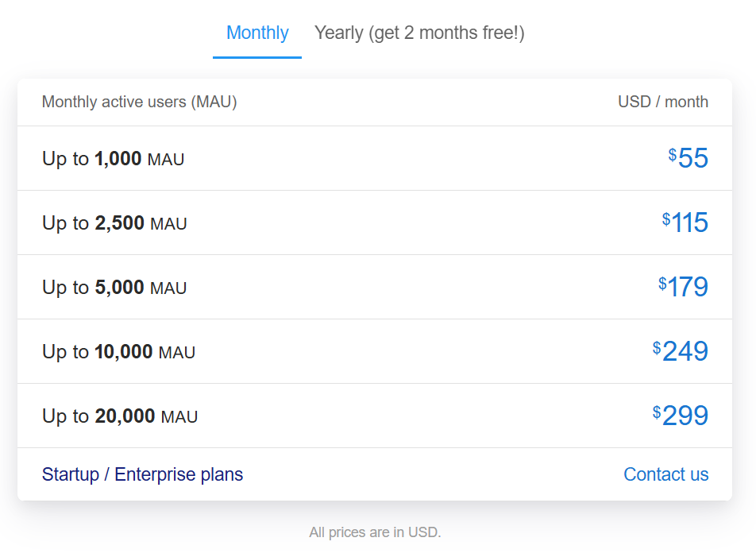Viewport: 756px width, 557px height.
Task: Click the $249 price amount
Action: click(x=684, y=351)
